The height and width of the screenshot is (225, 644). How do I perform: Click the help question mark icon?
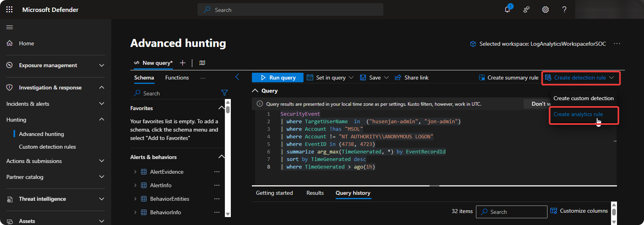click(x=564, y=10)
